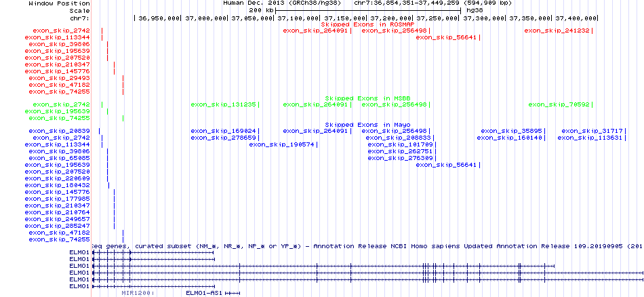Select the blue exon_skip_169024 feature
Viewport: 644px width, 297px height.
pos(223,131)
